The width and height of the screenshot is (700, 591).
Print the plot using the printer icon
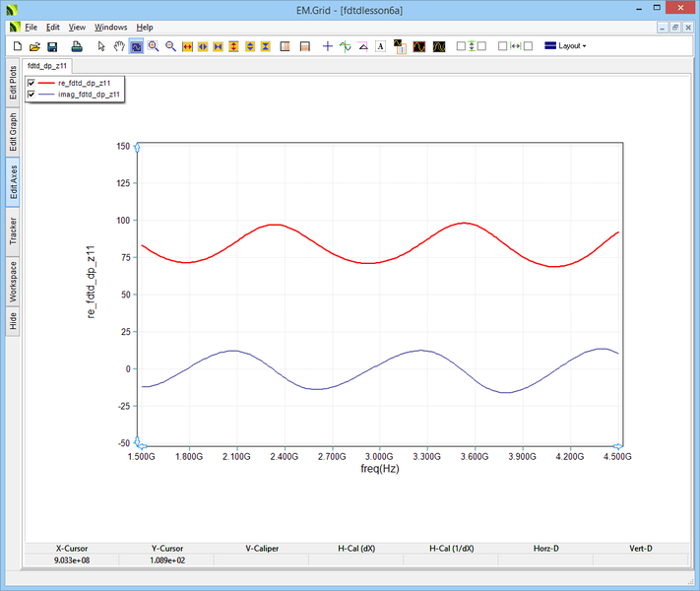(77, 46)
